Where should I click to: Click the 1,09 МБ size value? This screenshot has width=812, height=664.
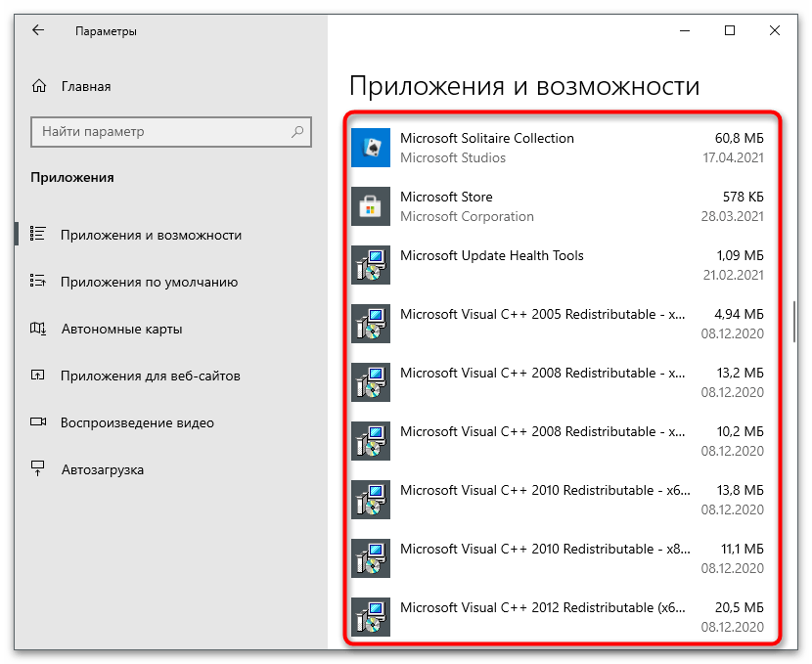[740, 255]
